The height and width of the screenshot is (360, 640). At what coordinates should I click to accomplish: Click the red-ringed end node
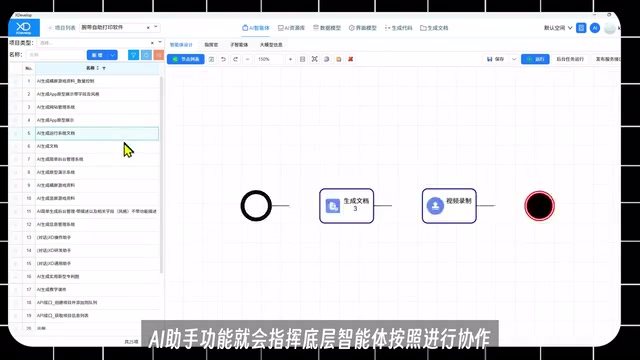point(540,206)
